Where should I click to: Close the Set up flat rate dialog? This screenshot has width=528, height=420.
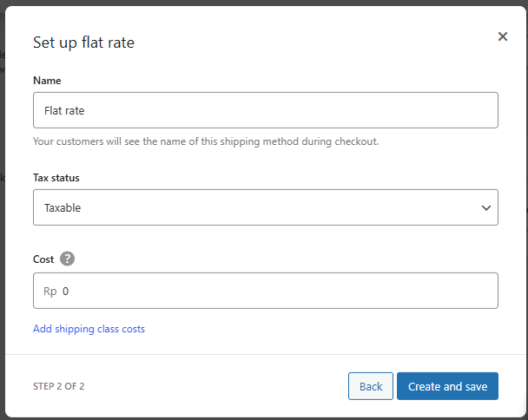tap(502, 36)
